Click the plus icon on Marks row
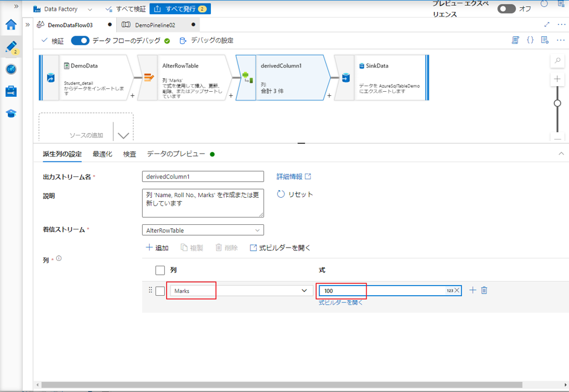The width and height of the screenshot is (569, 392). (x=473, y=290)
